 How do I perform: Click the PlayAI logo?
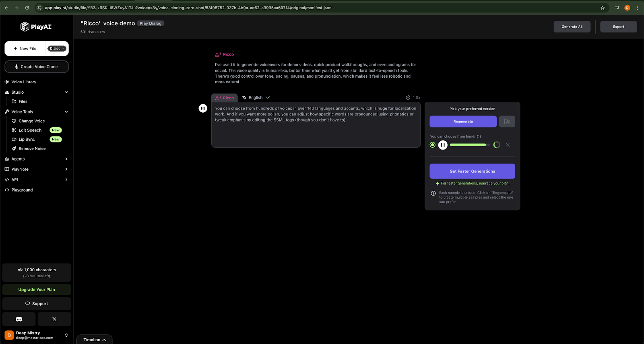click(36, 27)
